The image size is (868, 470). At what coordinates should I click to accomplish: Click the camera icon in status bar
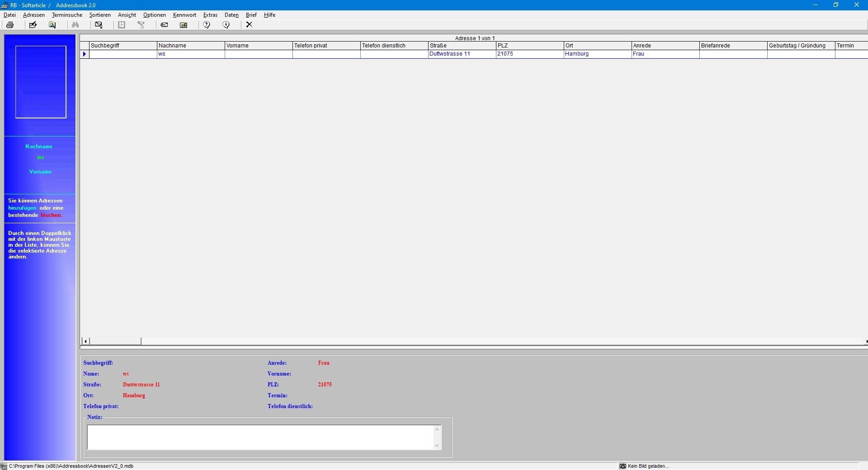(623, 466)
